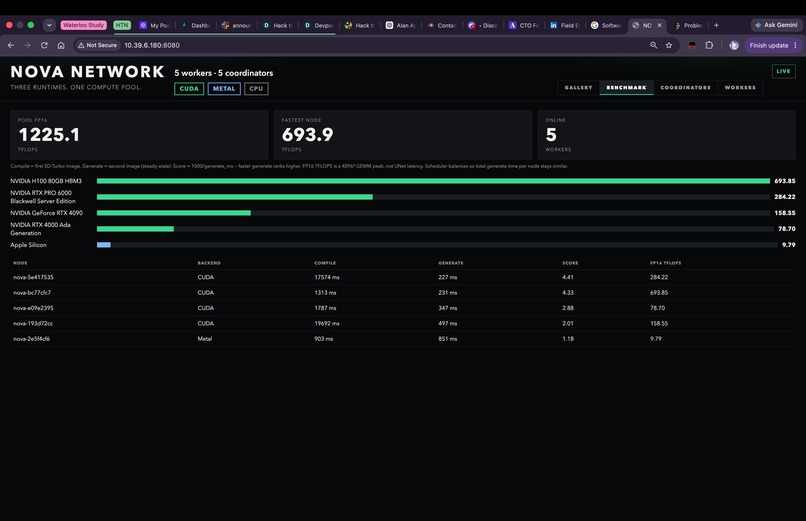Screen dimensions: 806x521
Task: Switch to the CTO Fc browser tab
Action: coord(524,25)
